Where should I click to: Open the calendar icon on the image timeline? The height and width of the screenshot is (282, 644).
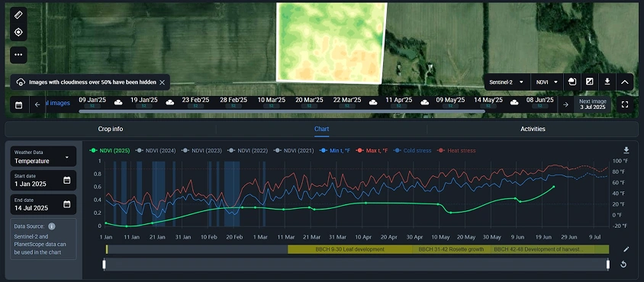(18, 104)
